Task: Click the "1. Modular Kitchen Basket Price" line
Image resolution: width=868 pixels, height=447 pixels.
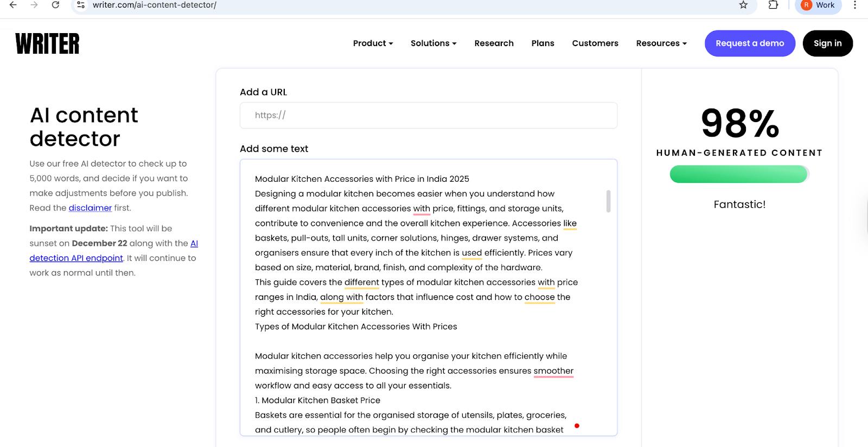Action: click(x=317, y=400)
